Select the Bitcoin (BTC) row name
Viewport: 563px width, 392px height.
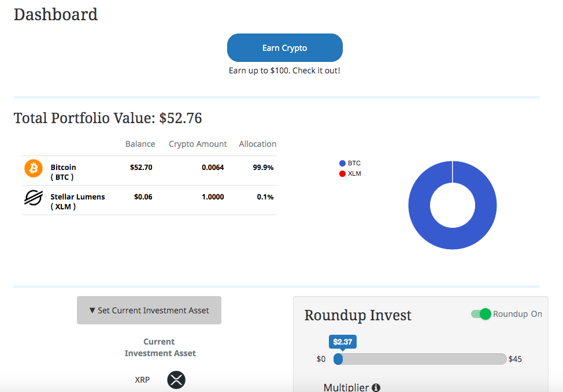[63, 172]
